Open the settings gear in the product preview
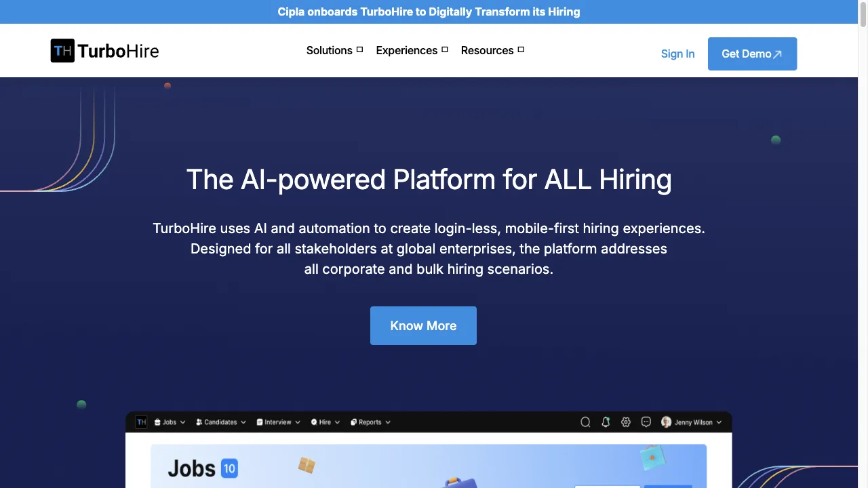 pos(626,422)
